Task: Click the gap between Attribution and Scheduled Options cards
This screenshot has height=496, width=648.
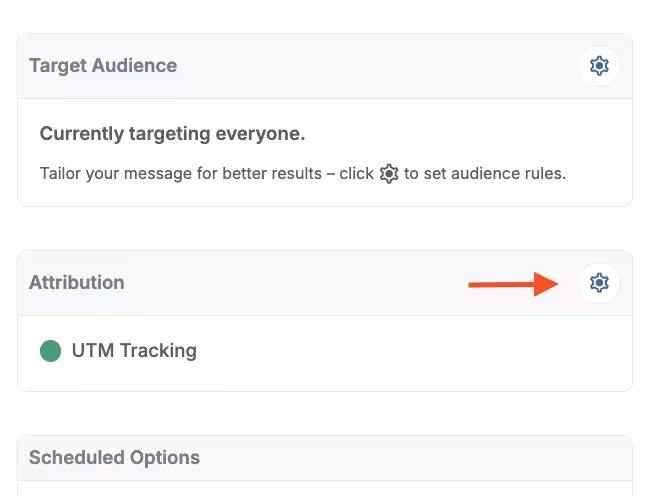Action: 324,413
